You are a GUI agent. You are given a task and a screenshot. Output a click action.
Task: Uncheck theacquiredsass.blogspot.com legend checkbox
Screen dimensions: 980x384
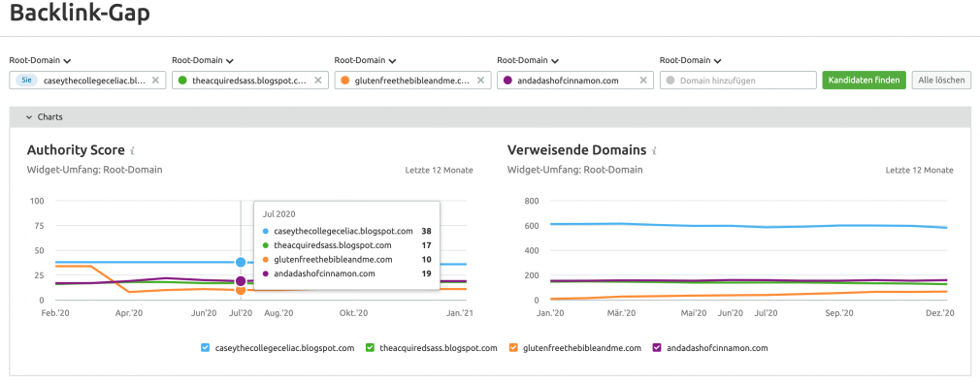pyautogui.click(x=370, y=348)
